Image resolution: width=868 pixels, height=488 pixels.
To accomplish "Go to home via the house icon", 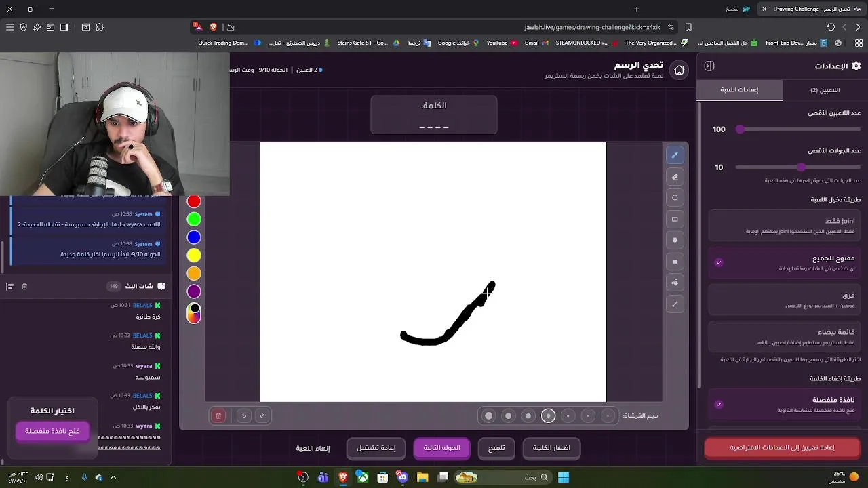I will pyautogui.click(x=679, y=70).
